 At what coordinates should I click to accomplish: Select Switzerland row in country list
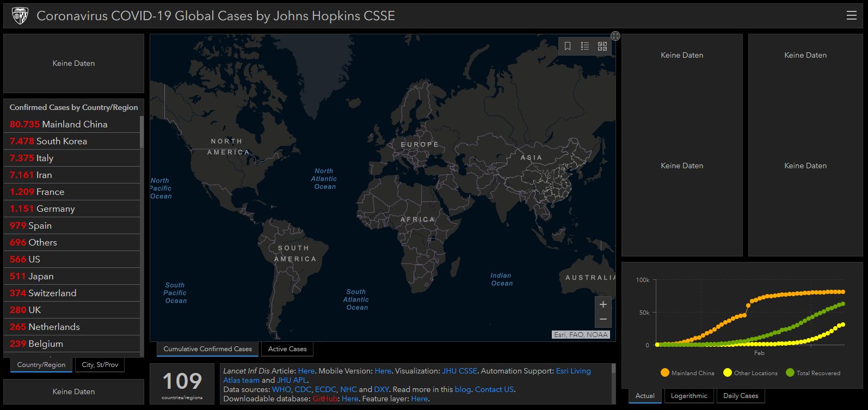(72, 293)
